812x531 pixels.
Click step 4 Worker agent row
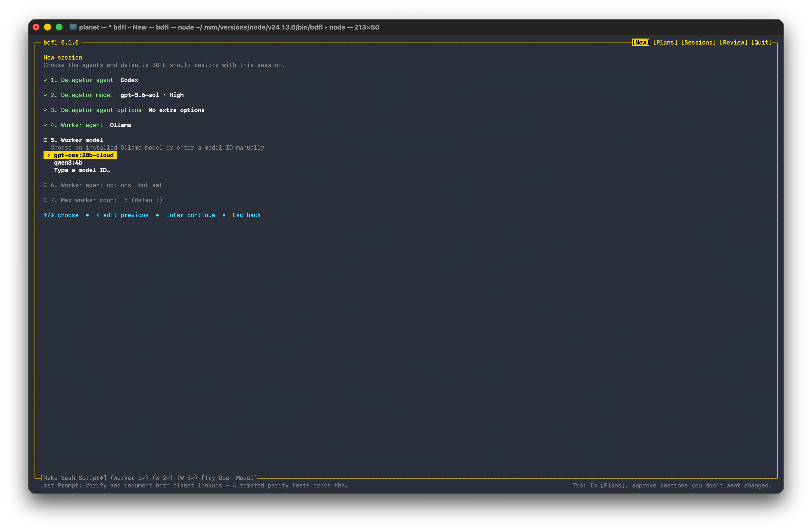pos(87,125)
